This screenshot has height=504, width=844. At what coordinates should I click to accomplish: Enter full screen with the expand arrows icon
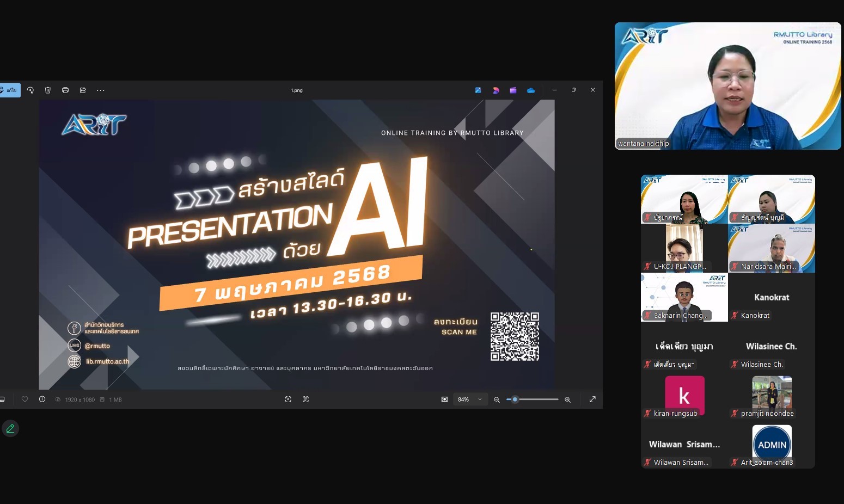pyautogui.click(x=592, y=399)
